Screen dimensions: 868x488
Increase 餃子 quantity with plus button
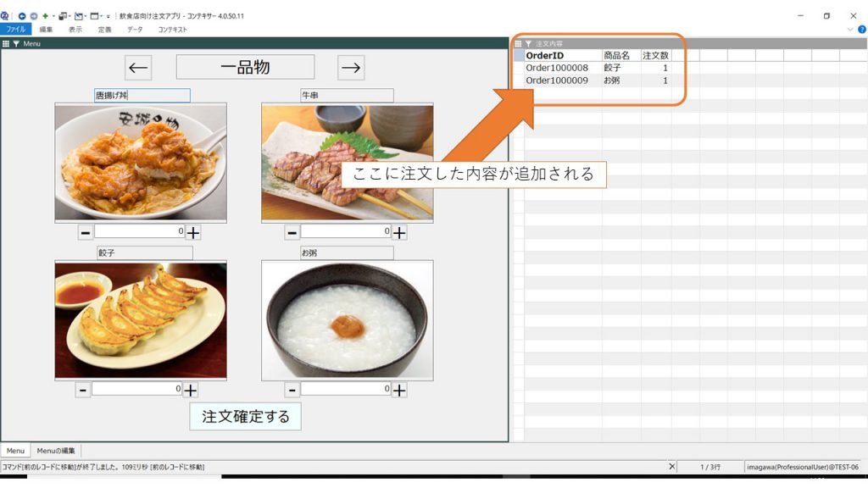pyautogui.click(x=191, y=390)
